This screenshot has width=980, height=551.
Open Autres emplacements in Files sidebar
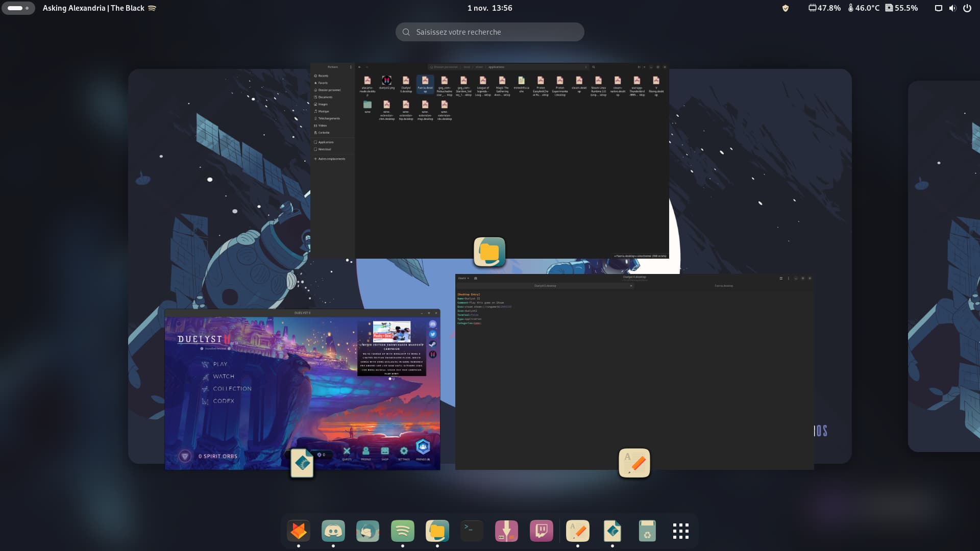pos(333,159)
